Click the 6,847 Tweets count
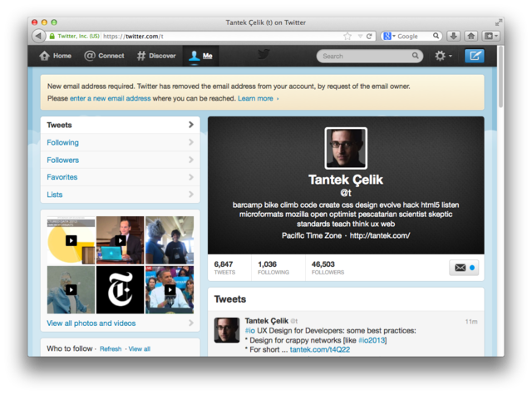Screen dimensions: 532x395 [x=224, y=268]
